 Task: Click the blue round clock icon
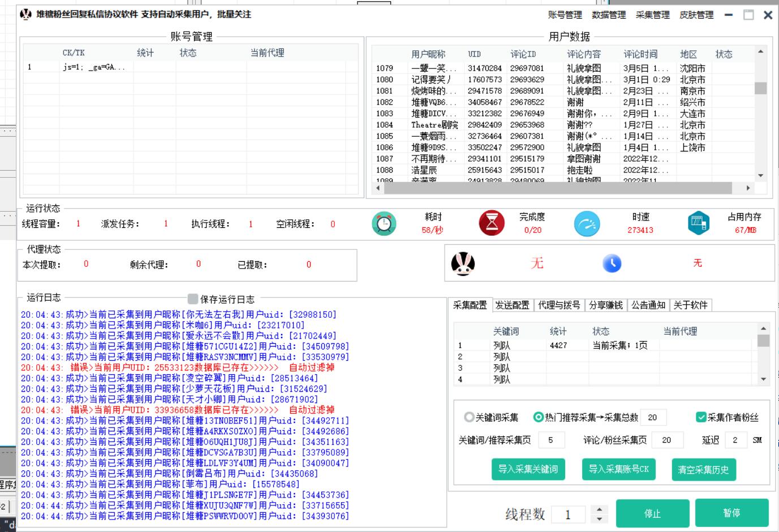(x=612, y=263)
